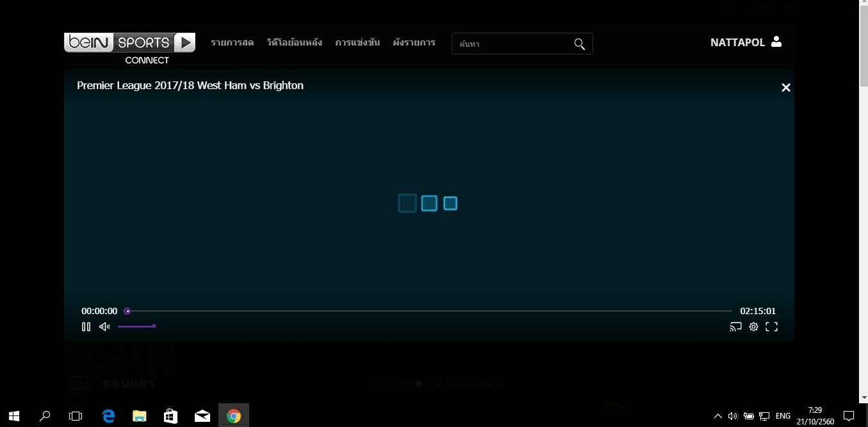Launch Microsoft Edge from the taskbar
The width and height of the screenshot is (868, 427).
click(x=108, y=415)
